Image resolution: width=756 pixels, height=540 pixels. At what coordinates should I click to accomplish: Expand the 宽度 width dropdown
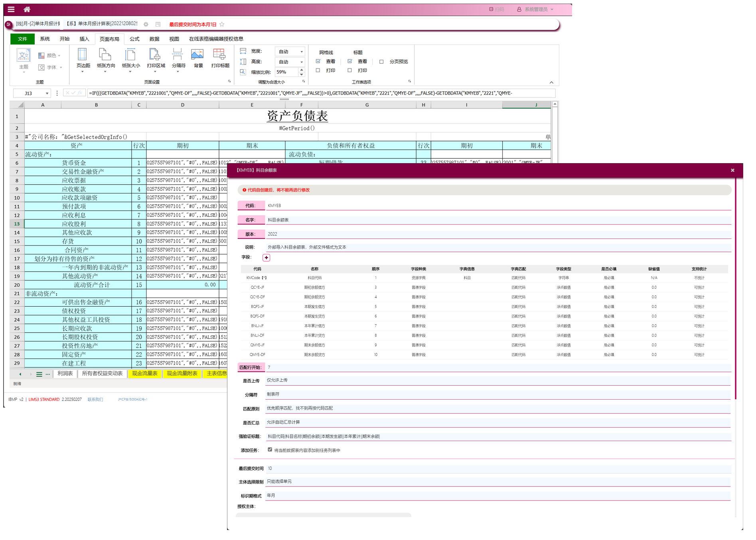pyautogui.click(x=301, y=52)
